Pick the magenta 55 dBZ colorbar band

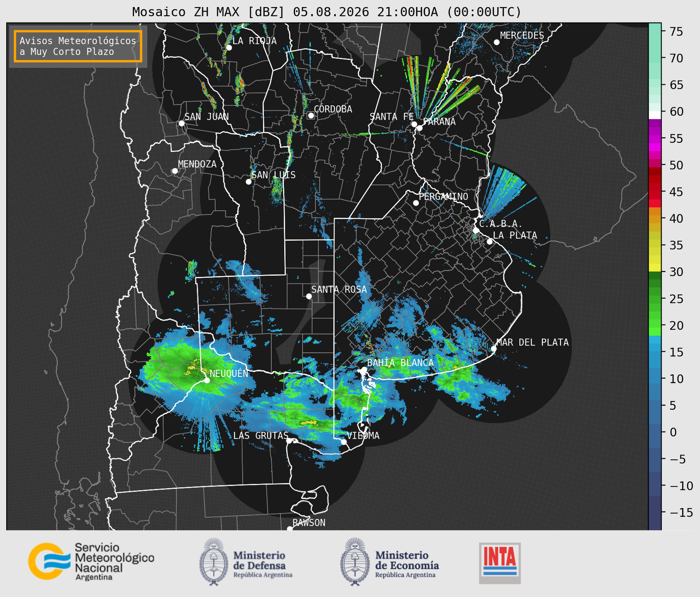654,139
